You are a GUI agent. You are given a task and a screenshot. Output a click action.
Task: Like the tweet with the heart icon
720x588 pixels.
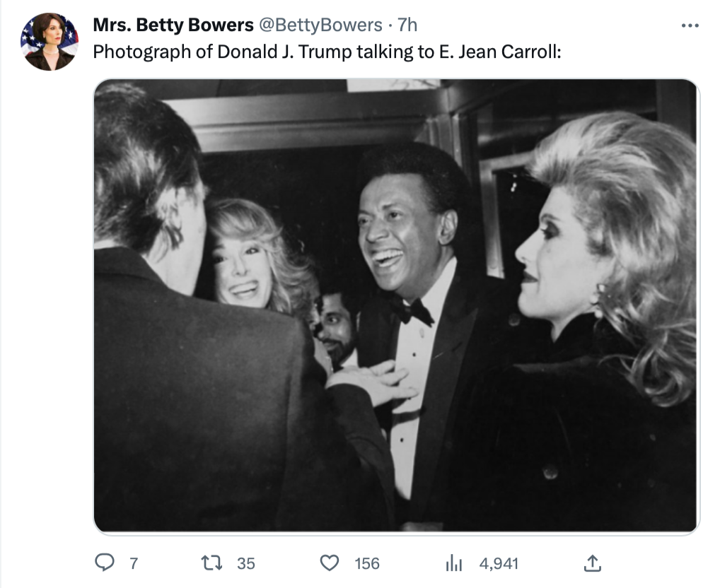click(330, 563)
